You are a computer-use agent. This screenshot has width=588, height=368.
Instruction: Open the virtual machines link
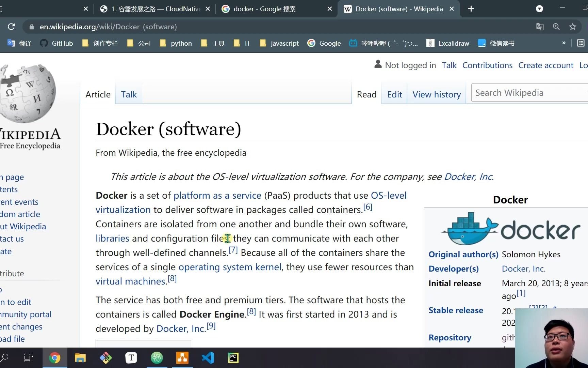click(131, 281)
